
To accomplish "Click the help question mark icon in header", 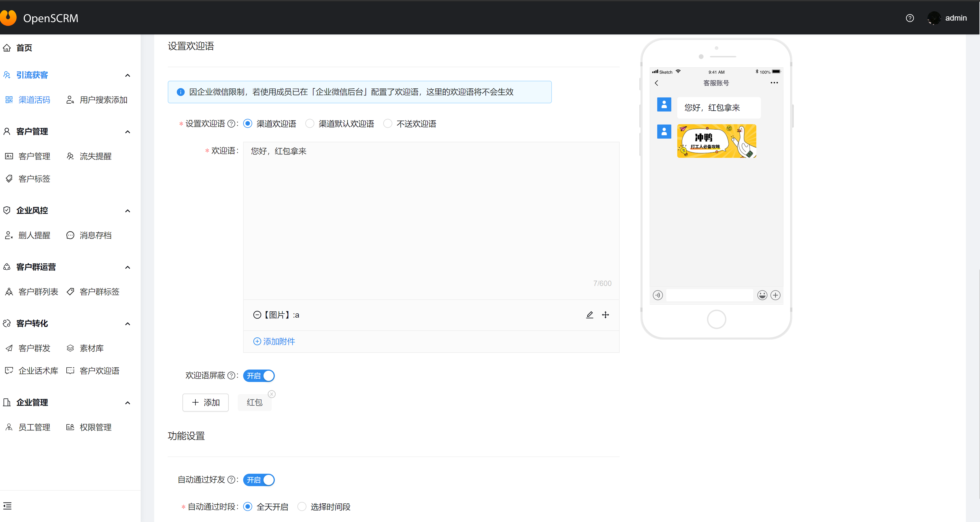I will (x=910, y=18).
